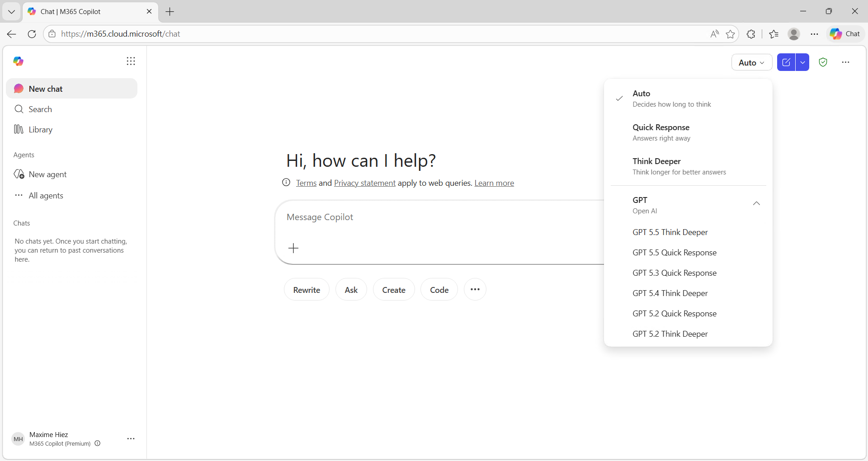868x461 pixels.
Task: Choose GPT 5.2 Think Deeper model
Action: [688, 334]
